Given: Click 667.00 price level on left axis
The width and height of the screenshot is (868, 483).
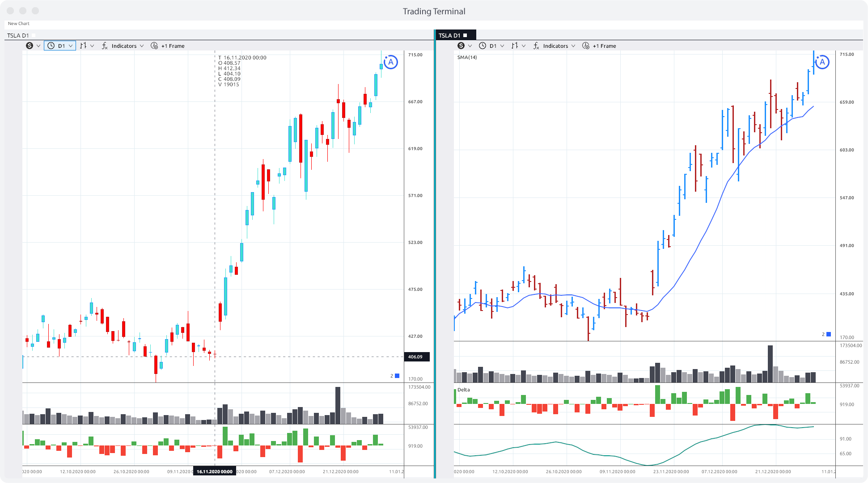Looking at the screenshot, I should click(x=415, y=101).
